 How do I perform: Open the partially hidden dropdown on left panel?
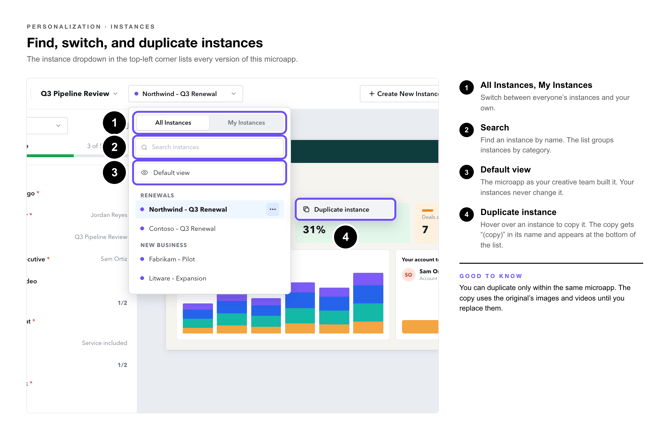[47, 126]
